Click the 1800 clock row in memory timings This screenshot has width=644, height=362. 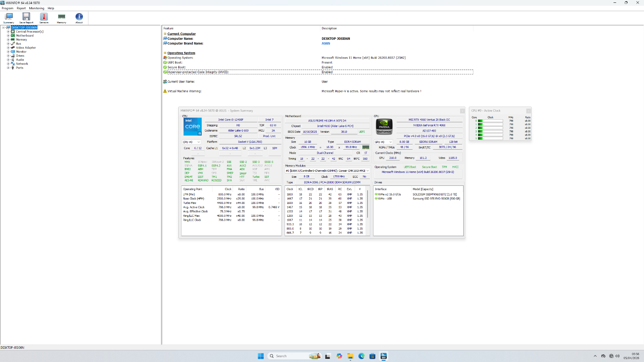coord(325,194)
